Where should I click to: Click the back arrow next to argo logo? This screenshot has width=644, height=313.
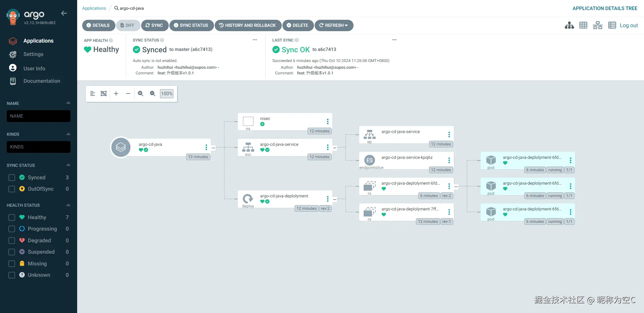[x=64, y=13]
